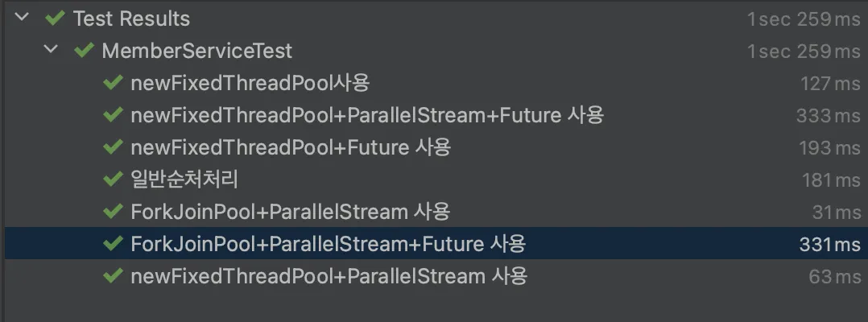Select the Test Results label

click(131, 19)
